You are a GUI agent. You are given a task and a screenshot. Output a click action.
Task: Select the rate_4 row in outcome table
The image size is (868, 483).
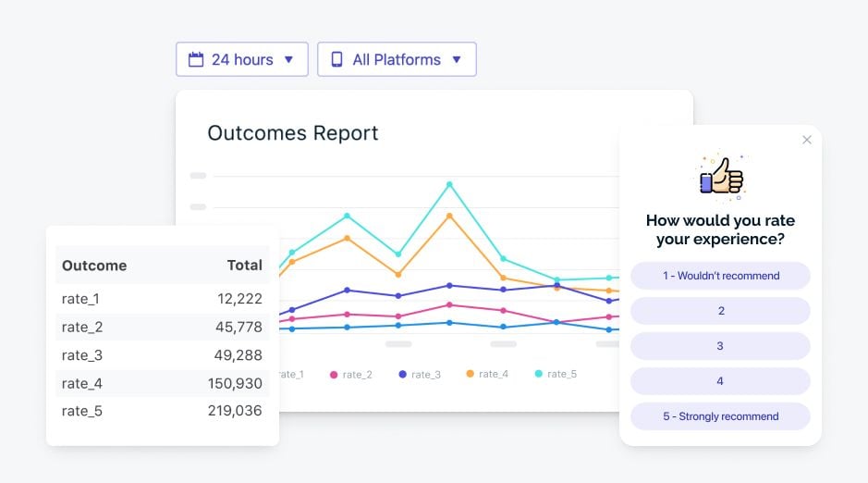(162, 383)
